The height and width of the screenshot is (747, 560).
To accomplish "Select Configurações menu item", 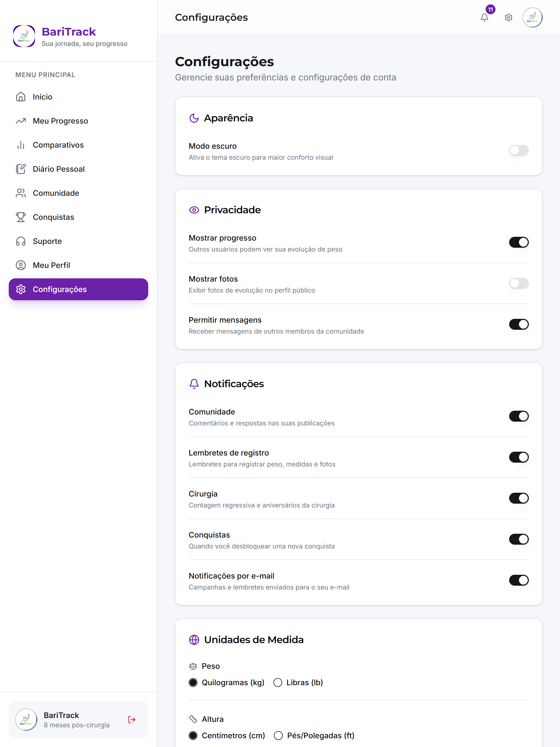I will click(x=78, y=289).
